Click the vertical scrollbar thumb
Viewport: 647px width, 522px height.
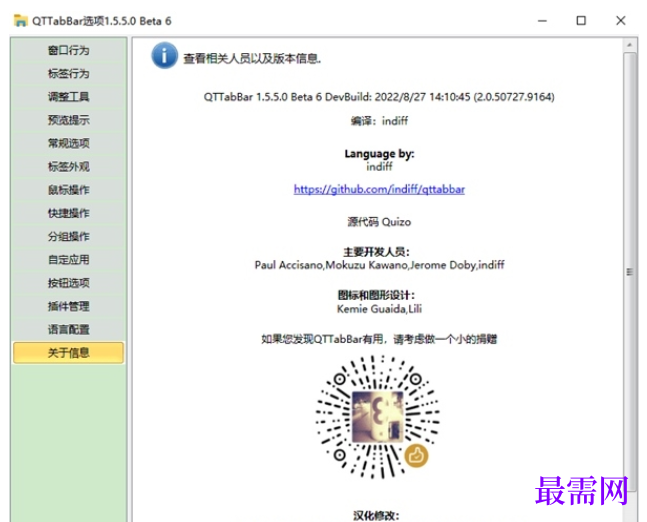(x=629, y=272)
